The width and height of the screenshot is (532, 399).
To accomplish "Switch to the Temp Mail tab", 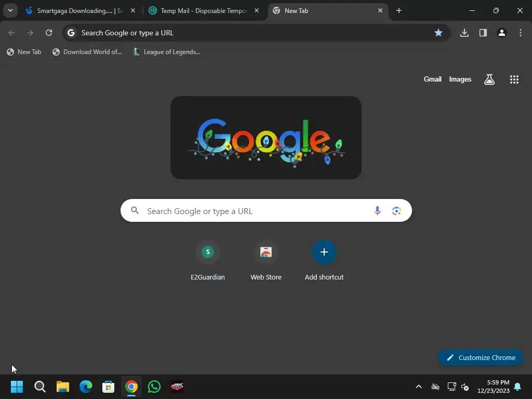I will 204,11.
